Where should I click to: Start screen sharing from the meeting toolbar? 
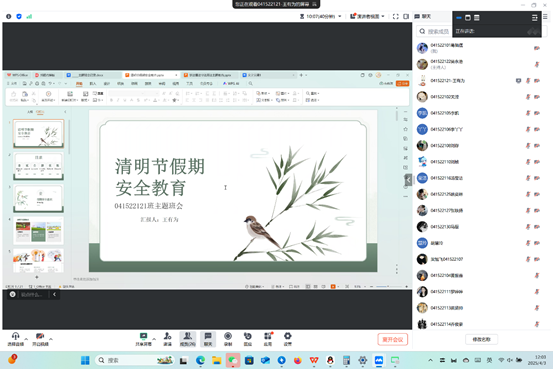(143, 339)
